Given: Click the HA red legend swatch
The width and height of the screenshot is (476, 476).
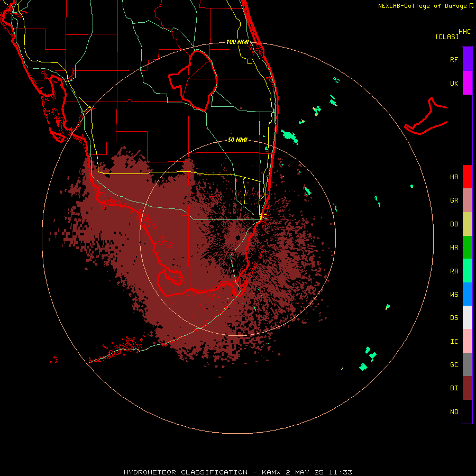Looking at the screenshot, I should pyautogui.click(x=467, y=177).
